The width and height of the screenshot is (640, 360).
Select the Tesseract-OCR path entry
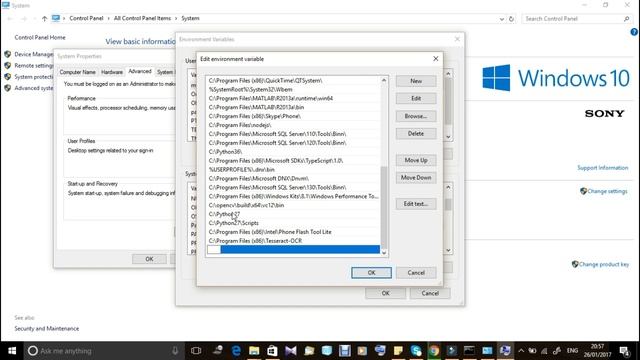click(293, 241)
